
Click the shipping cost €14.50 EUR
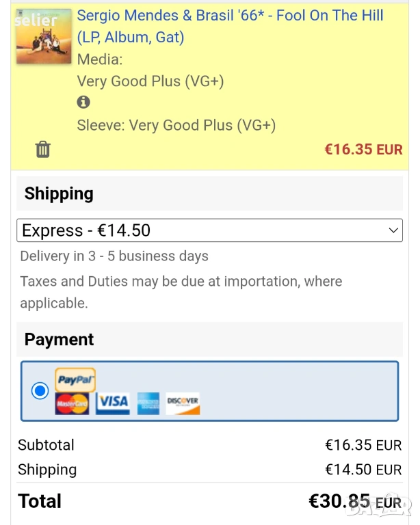tap(363, 470)
